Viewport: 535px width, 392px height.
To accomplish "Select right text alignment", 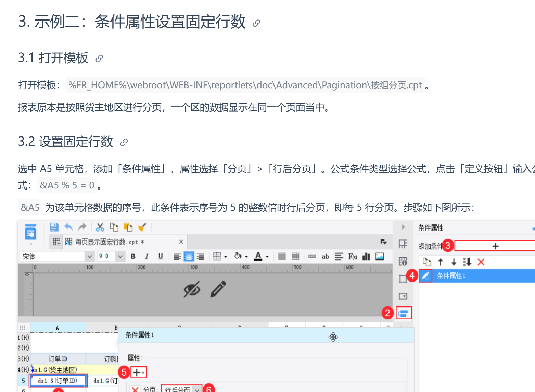I will pyautogui.click(x=201, y=257).
